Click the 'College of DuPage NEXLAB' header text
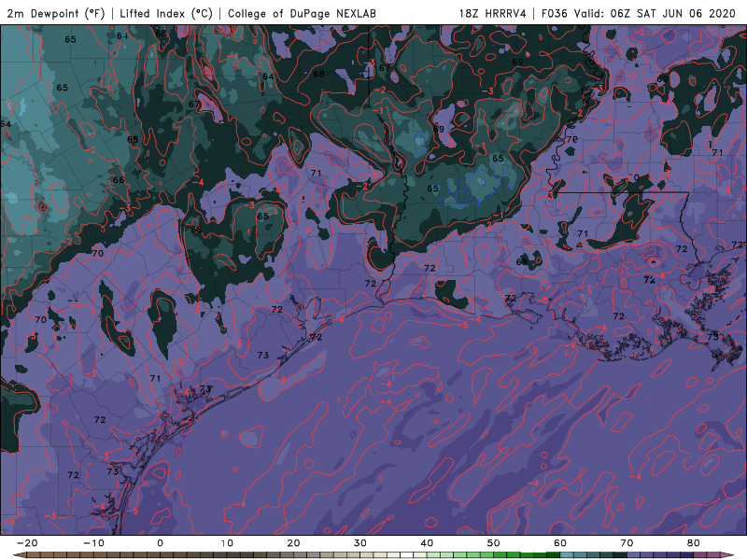 [302, 13]
